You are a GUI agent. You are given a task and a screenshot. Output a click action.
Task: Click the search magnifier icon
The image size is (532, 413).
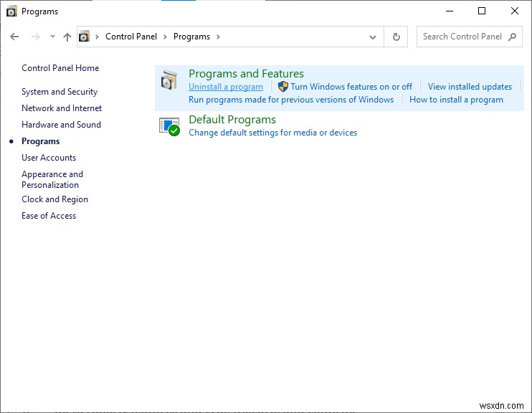click(x=513, y=37)
